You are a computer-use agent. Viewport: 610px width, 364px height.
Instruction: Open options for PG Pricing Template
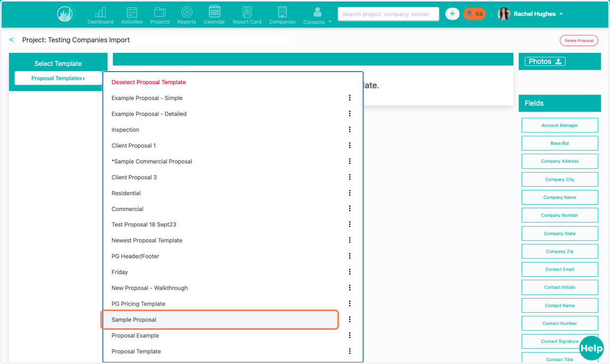[350, 304]
